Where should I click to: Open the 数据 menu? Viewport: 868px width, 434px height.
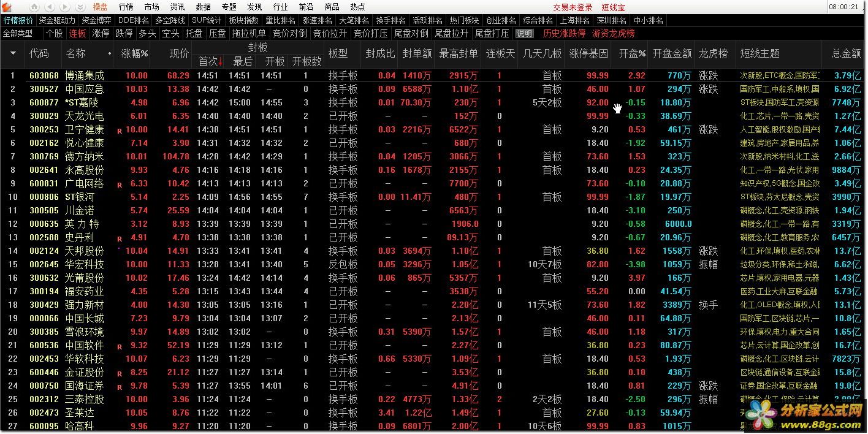click(x=204, y=7)
